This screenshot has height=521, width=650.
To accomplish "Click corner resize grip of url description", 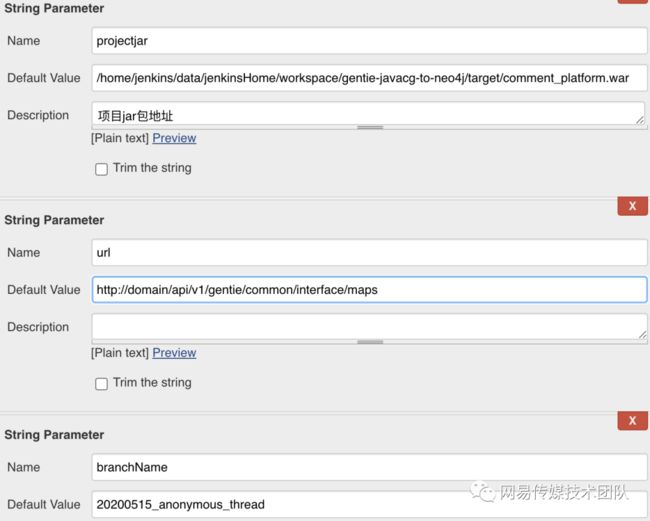I will tap(642, 335).
